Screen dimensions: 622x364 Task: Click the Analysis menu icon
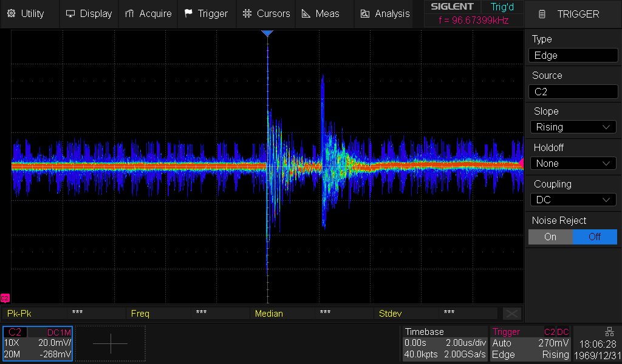coord(365,13)
